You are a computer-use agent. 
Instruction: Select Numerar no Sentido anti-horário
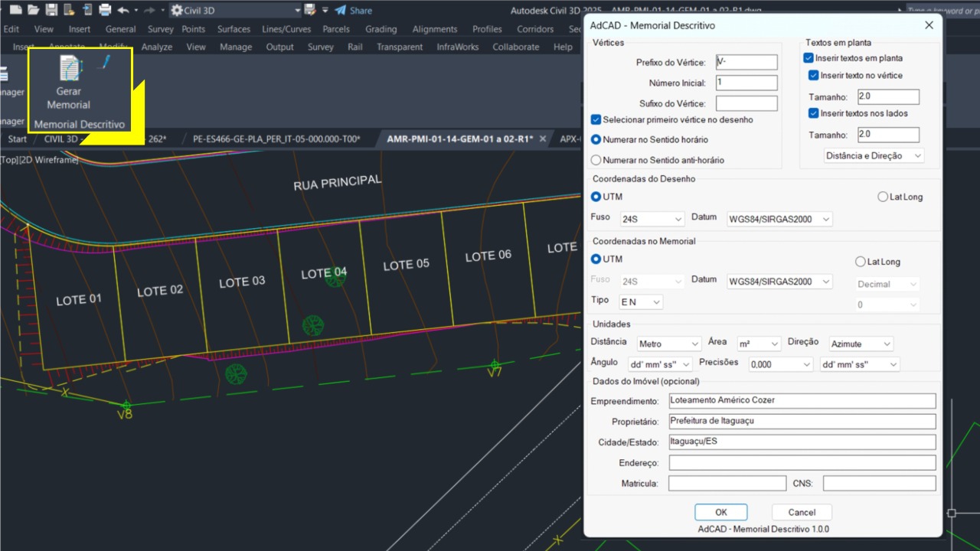click(x=596, y=160)
